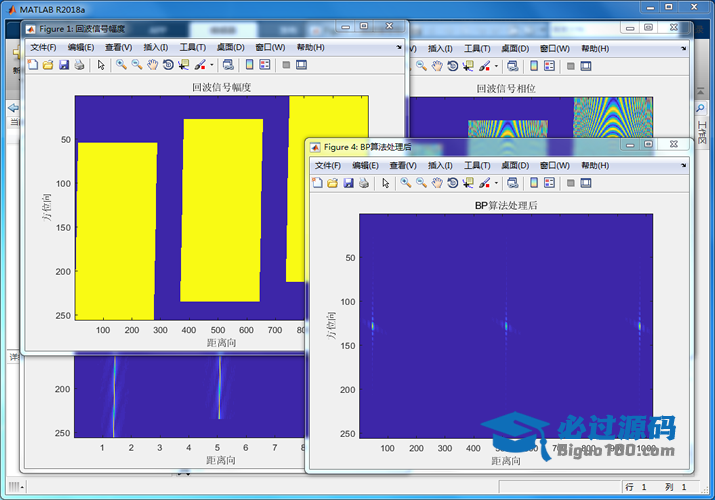
Task: Expand brush tool dropdown arrow in Figure 4
Action: click(497, 183)
